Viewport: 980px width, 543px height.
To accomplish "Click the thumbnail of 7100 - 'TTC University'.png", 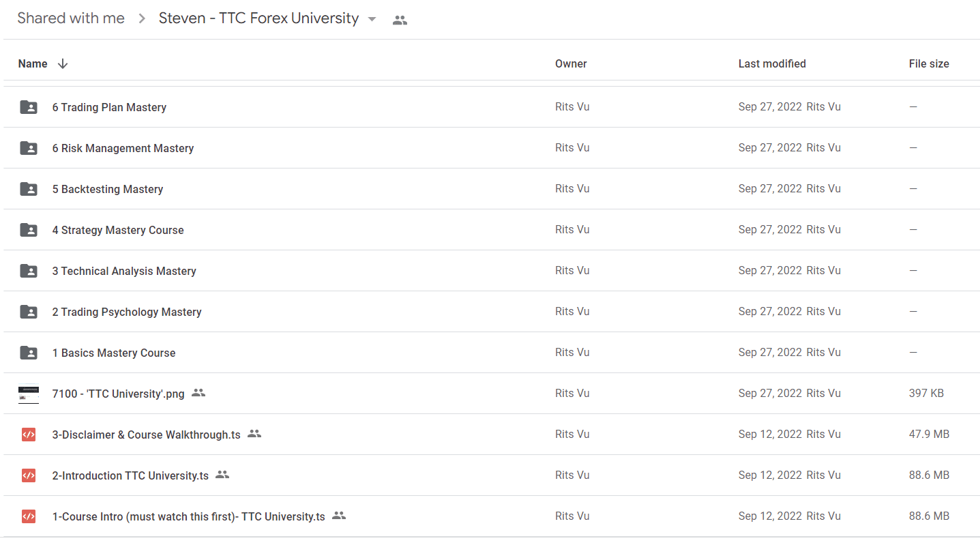I will point(29,394).
